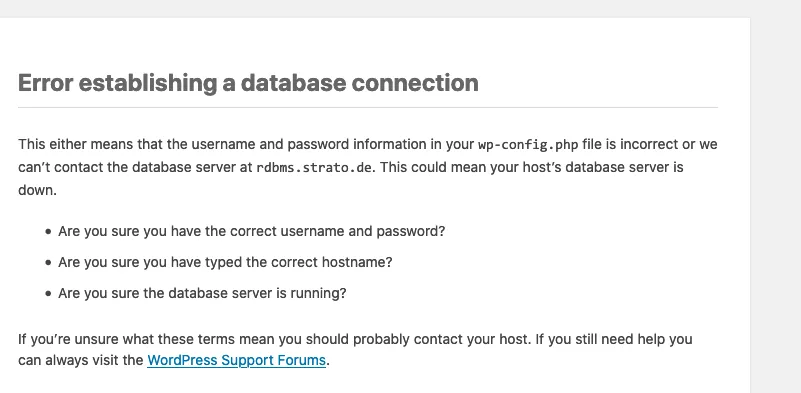Image resolution: width=801 pixels, height=393 pixels.
Task: Click the bullet dot before the hostname question
Action: coord(49,263)
